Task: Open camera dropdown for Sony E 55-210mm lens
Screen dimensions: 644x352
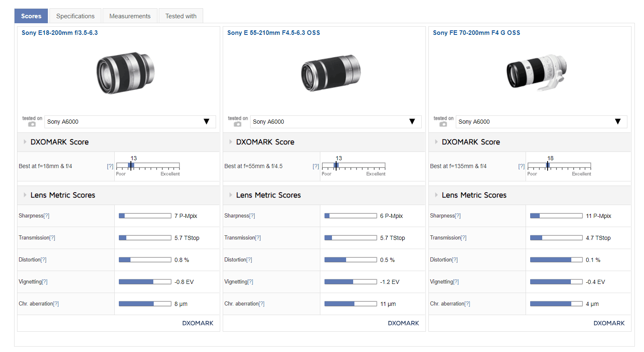Action: pyautogui.click(x=336, y=122)
